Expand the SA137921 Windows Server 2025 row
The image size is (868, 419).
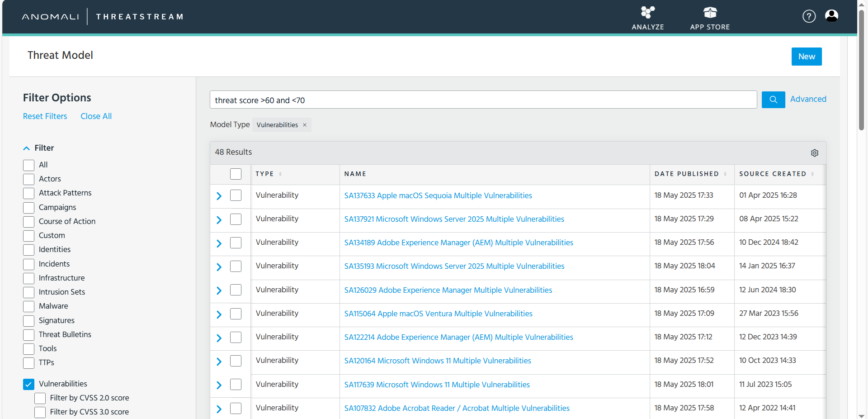(x=219, y=220)
